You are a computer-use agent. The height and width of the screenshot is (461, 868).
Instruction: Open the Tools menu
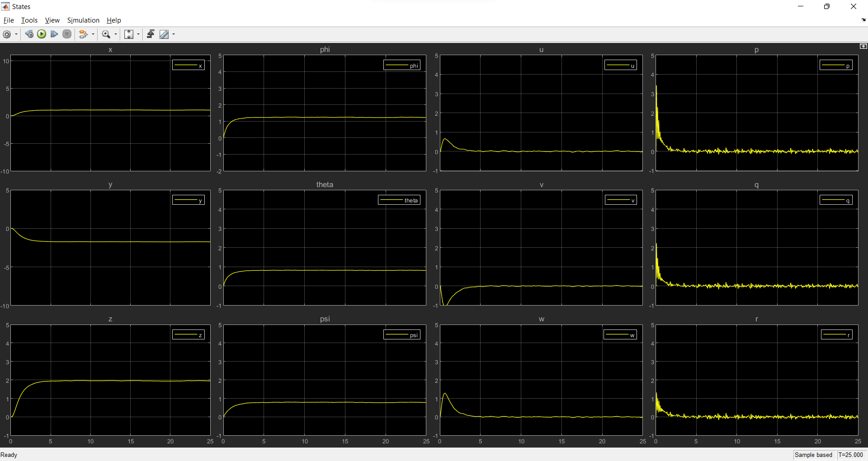[29, 20]
